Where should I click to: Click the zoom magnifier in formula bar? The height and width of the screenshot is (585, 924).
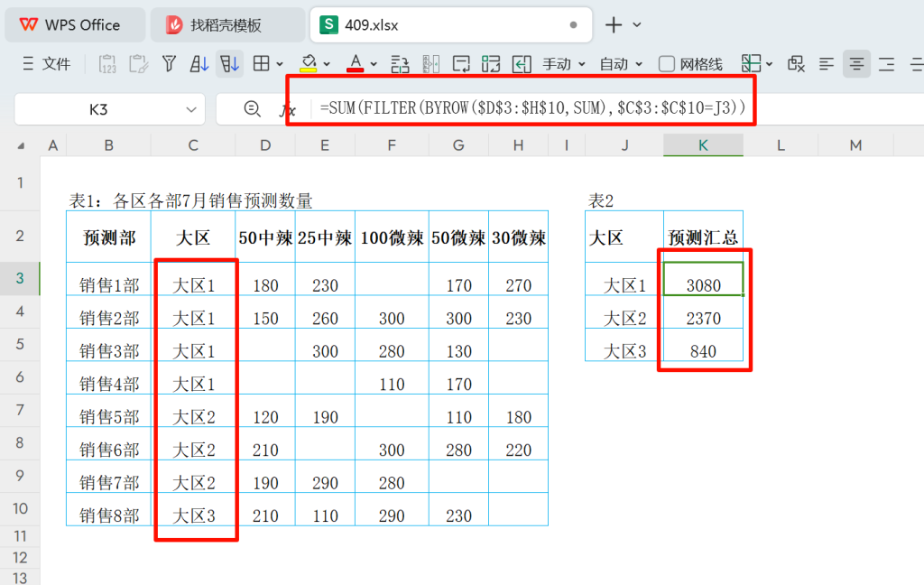click(253, 109)
